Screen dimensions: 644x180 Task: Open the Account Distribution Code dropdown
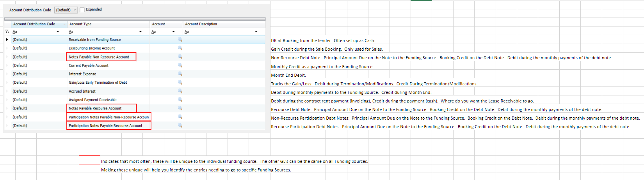click(x=66, y=10)
